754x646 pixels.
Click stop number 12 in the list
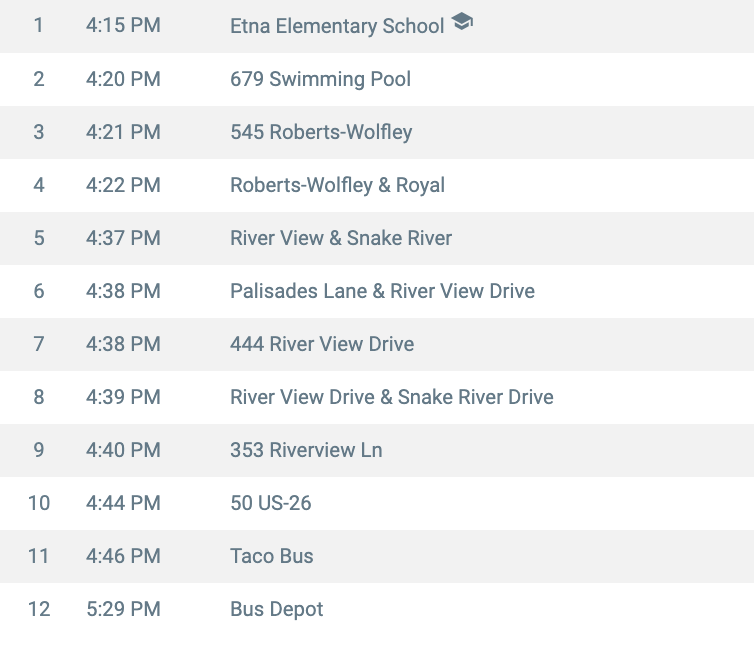(x=38, y=609)
